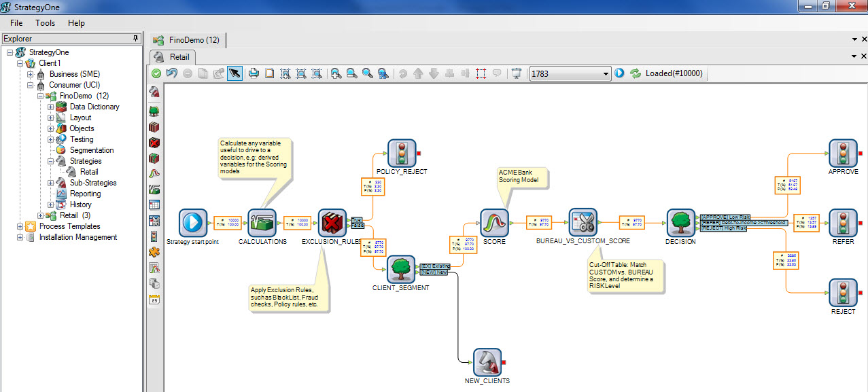Click the red dashed selection rectangle icon

(x=481, y=73)
